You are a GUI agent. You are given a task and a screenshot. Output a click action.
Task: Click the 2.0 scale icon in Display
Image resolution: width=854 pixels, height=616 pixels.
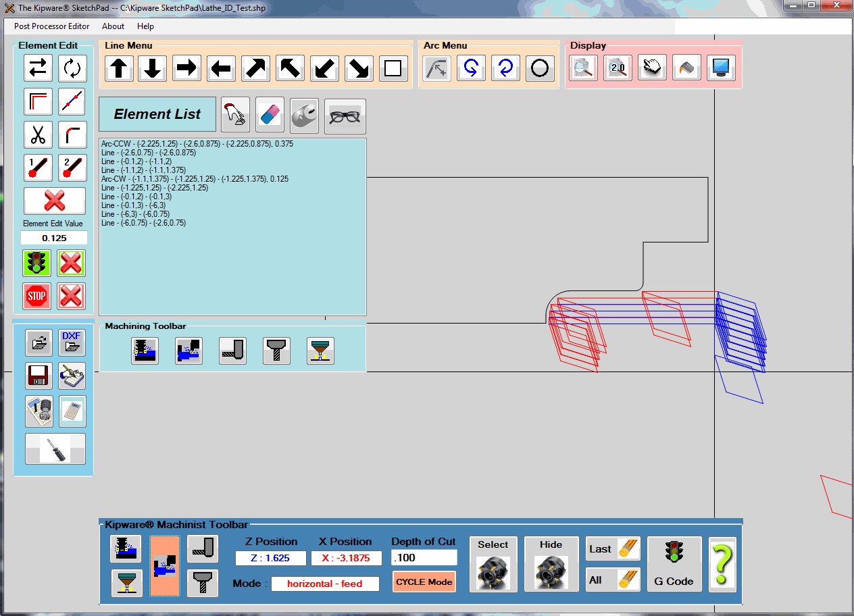point(618,68)
